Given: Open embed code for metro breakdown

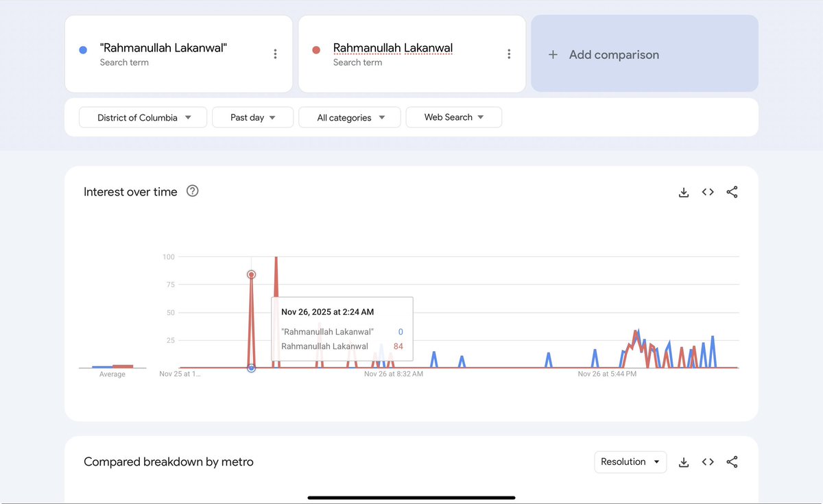Looking at the screenshot, I should pyautogui.click(x=707, y=461).
